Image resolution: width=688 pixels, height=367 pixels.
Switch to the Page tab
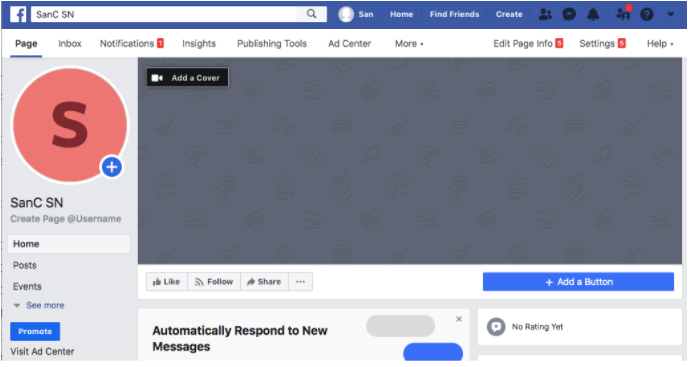pyautogui.click(x=26, y=43)
